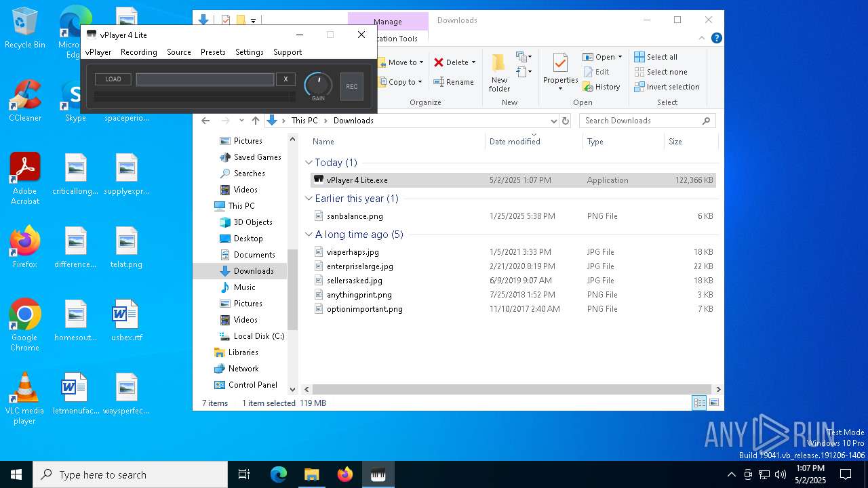The height and width of the screenshot is (488, 868).
Task: Open file History
Action: (x=601, y=87)
